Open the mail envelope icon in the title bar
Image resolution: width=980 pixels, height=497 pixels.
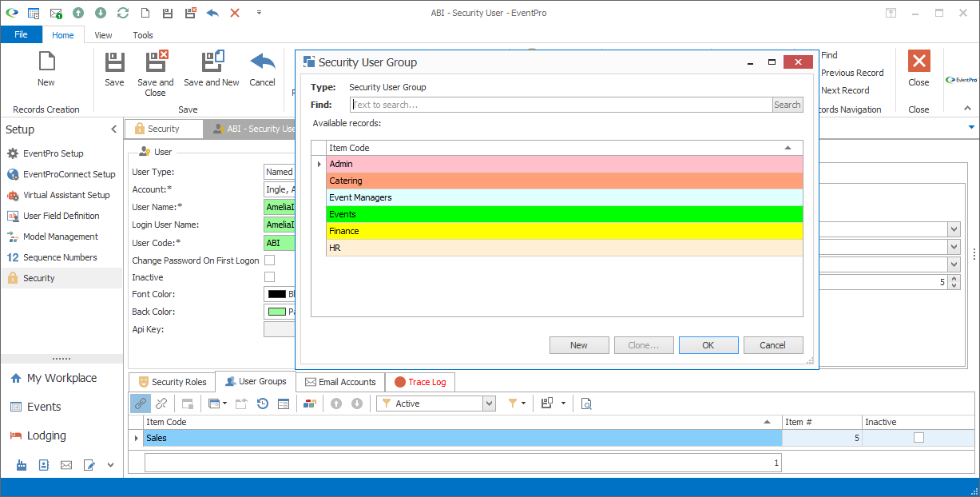point(56,13)
